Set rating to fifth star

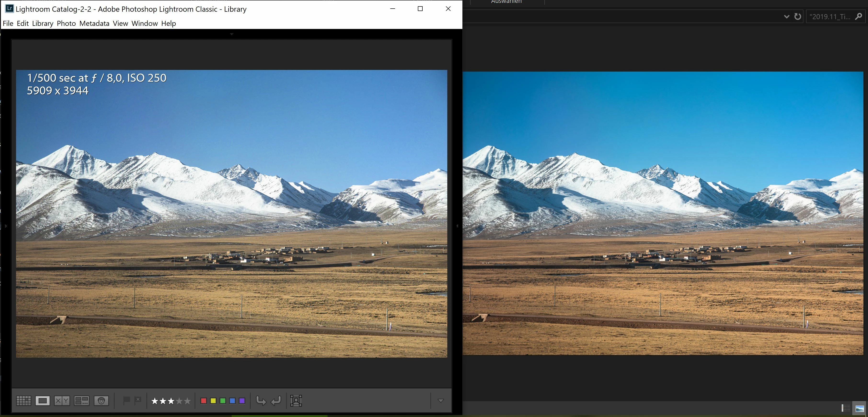(x=187, y=401)
